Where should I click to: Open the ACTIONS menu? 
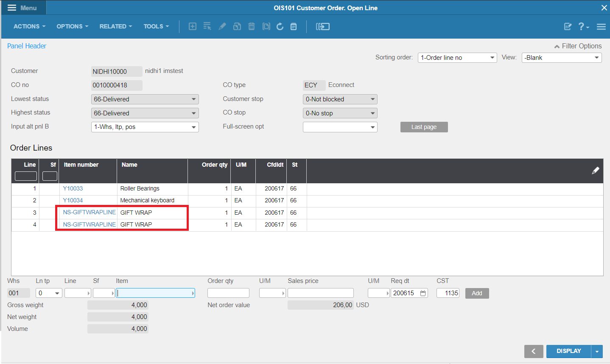coord(29,26)
